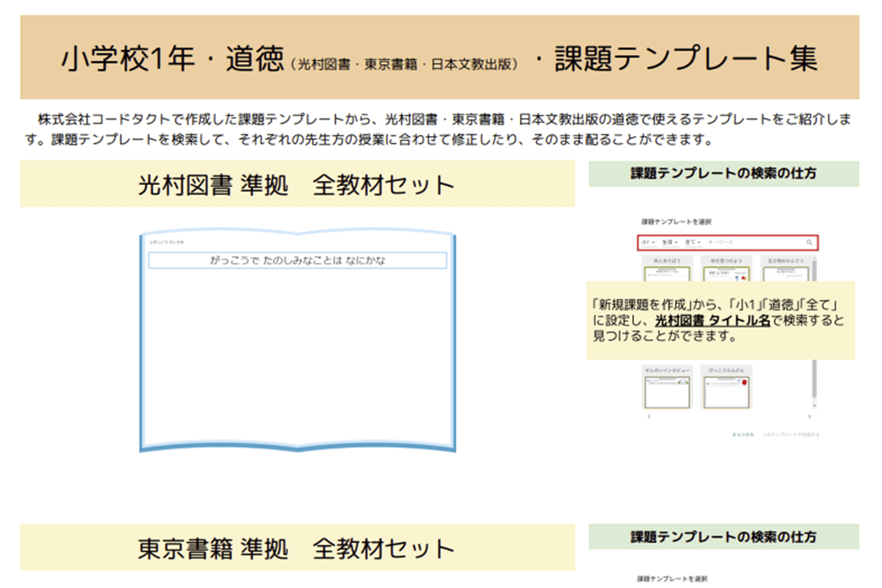The height and width of the screenshot is (588, 882).
Task: Select the 生き物のかんさつ template thumbnail
Action: [785, 269]
